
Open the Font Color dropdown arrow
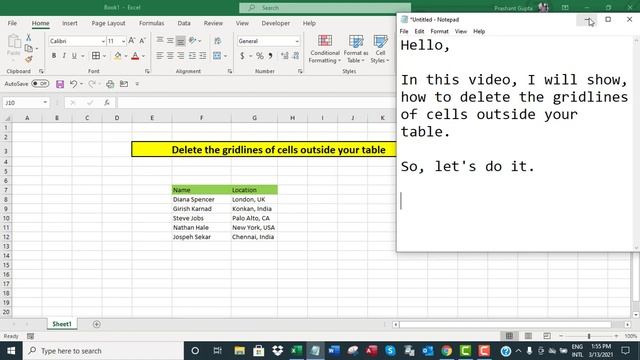(144, 56)
